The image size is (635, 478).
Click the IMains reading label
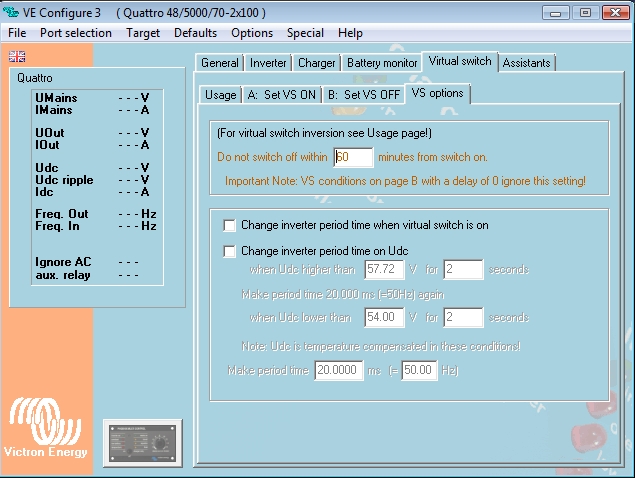(x=53, y=110)
